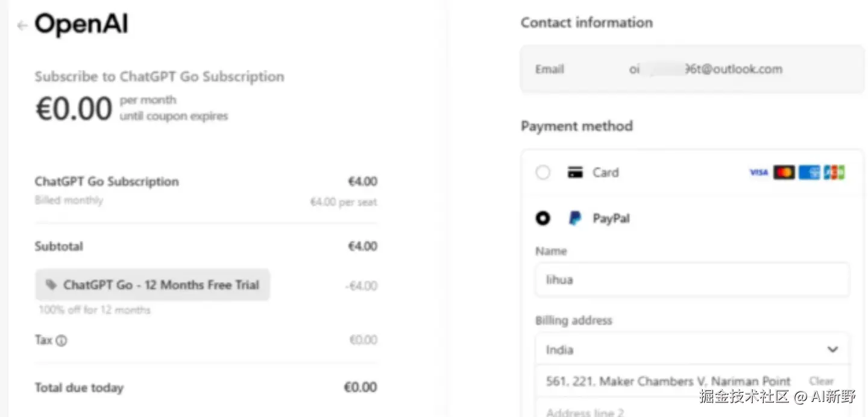
Task: Click the coupon tag icon
Action: click(x=51, y=285)
